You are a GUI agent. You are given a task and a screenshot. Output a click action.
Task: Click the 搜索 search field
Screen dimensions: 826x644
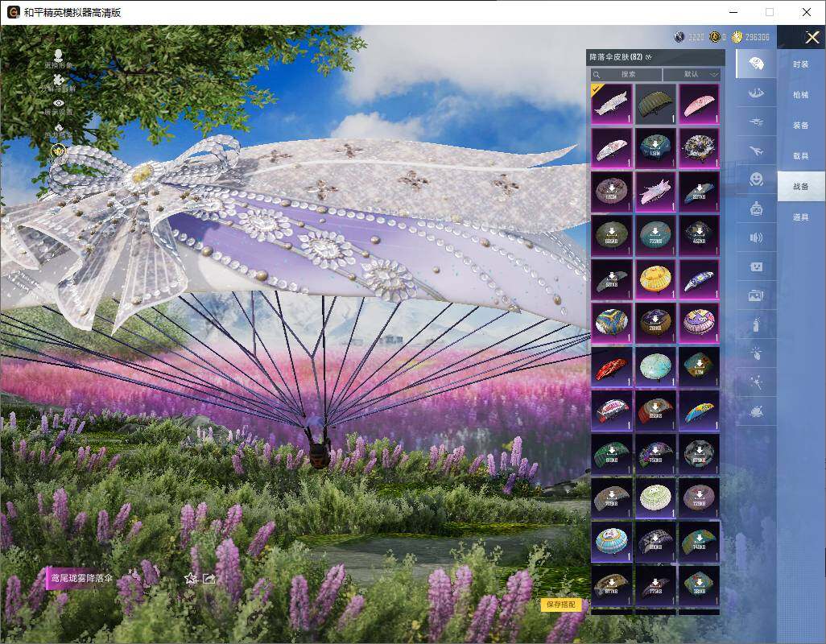click(x=626, y=74)
